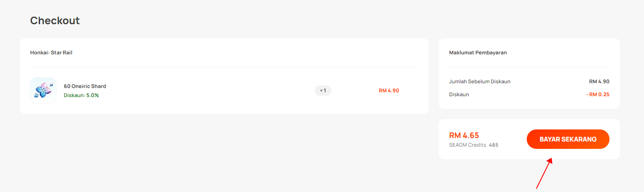Click the RM 4.90 item price
The width and height of the screenshot is (644, 192).
click(389, 91)
